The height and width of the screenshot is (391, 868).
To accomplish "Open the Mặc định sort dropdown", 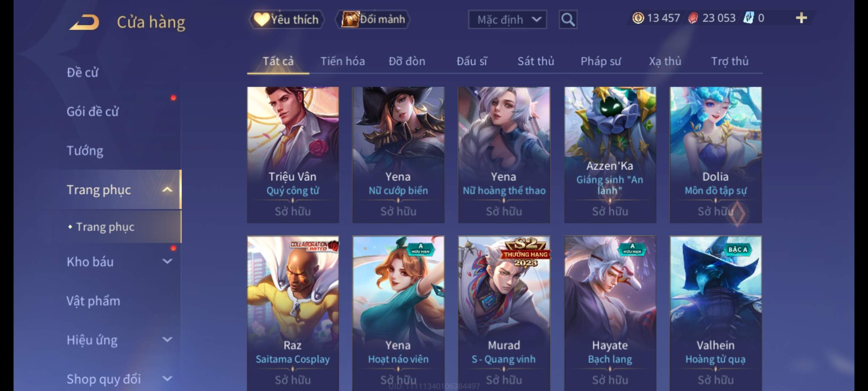I will click(507, 20).
